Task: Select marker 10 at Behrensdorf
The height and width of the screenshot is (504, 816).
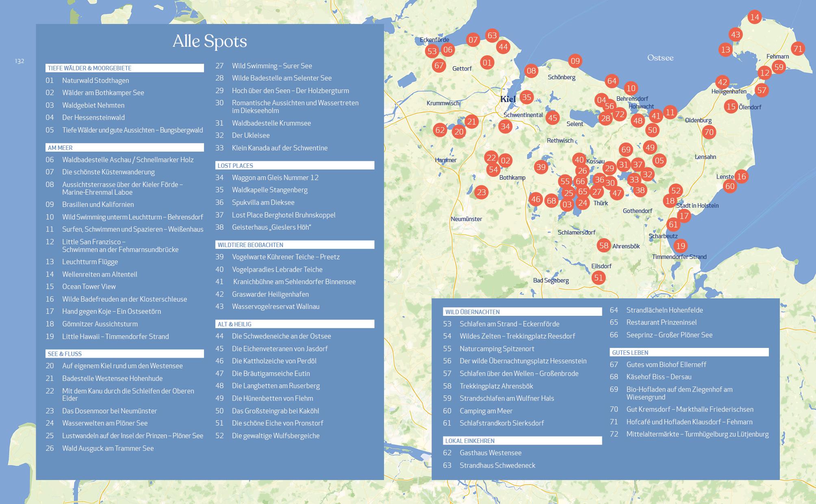Action: (631, 88)
